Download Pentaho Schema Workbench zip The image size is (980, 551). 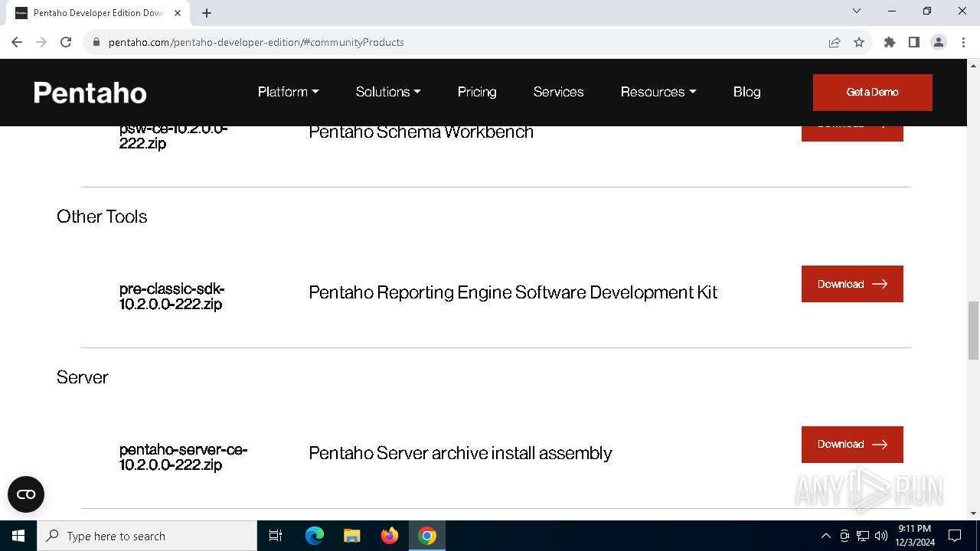click(x=852, y=133)
